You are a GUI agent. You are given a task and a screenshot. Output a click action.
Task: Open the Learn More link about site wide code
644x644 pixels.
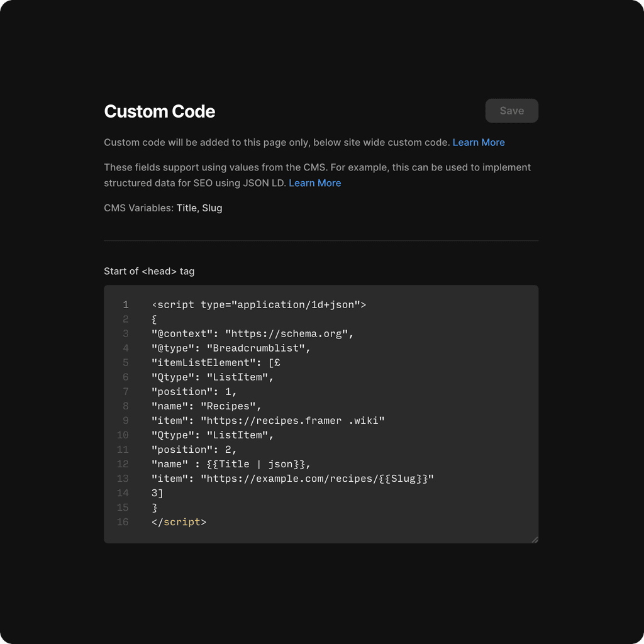pos(478,142)
